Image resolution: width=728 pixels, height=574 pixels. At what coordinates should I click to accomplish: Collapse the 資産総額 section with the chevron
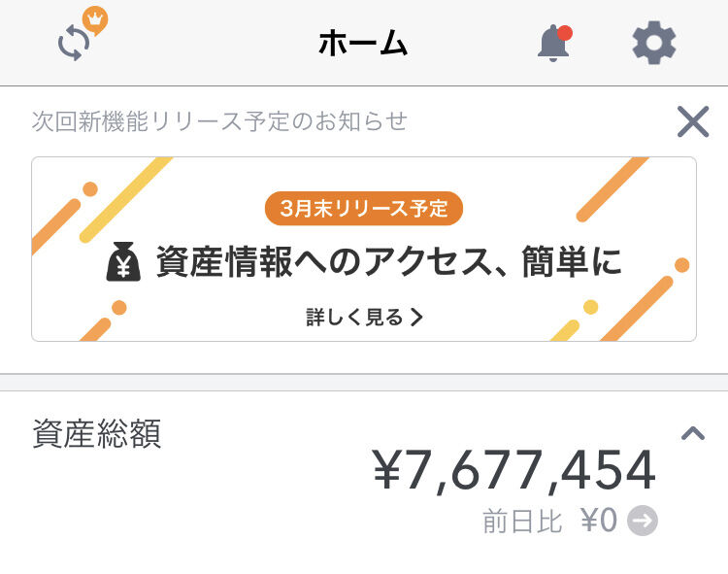click(693, 433)
